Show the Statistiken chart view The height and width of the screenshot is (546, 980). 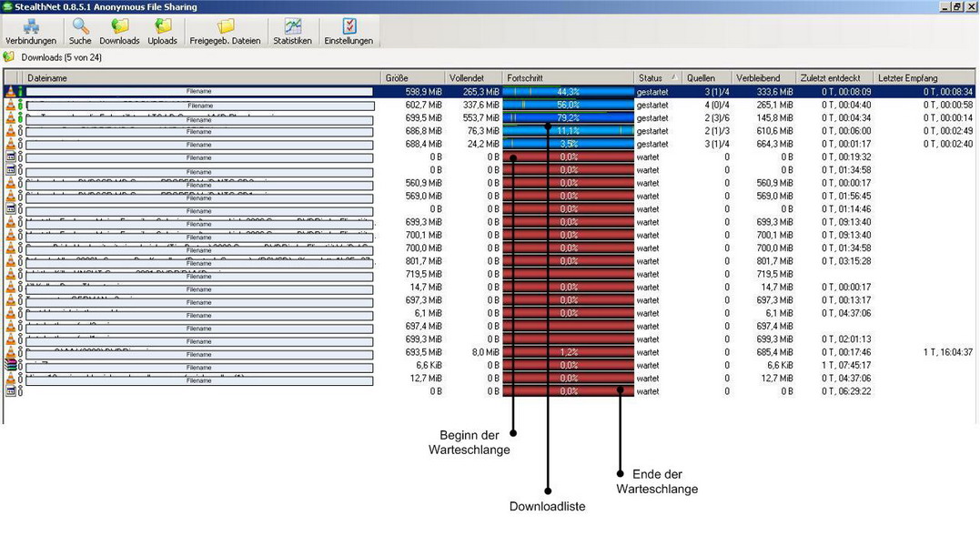[292, 31]
